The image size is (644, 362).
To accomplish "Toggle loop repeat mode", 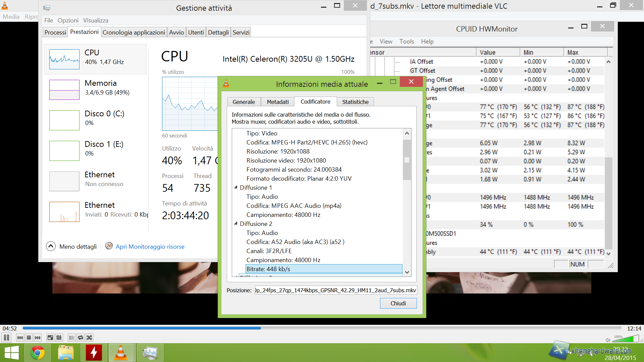I will click(80, 338).
